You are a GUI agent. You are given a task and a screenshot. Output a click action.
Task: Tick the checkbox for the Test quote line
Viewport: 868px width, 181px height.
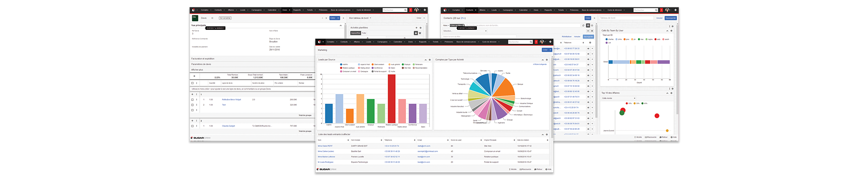[x=192, y=105]
